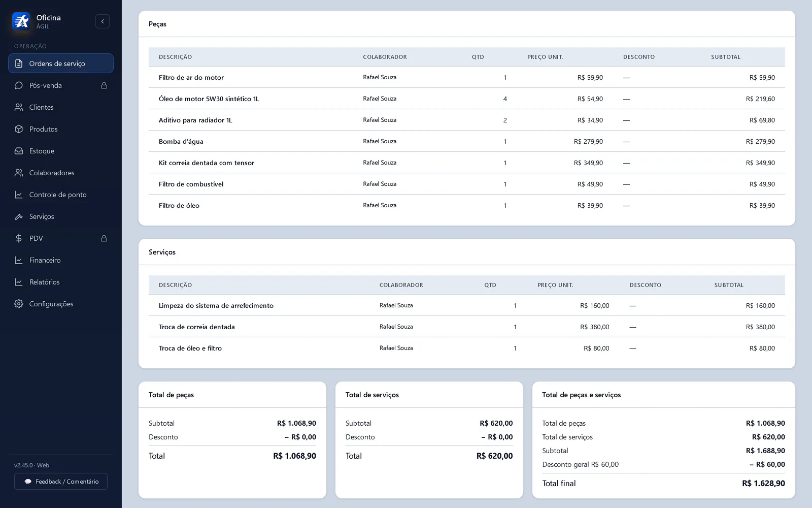Click the Configurações gear icon
812x508 pixels.
coord(19,304)
